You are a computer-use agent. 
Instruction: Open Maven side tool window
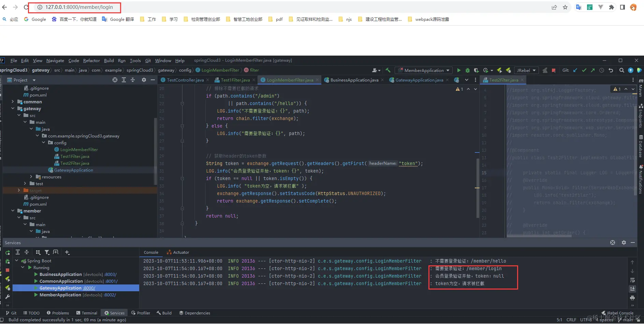click(x=641, y=87)
